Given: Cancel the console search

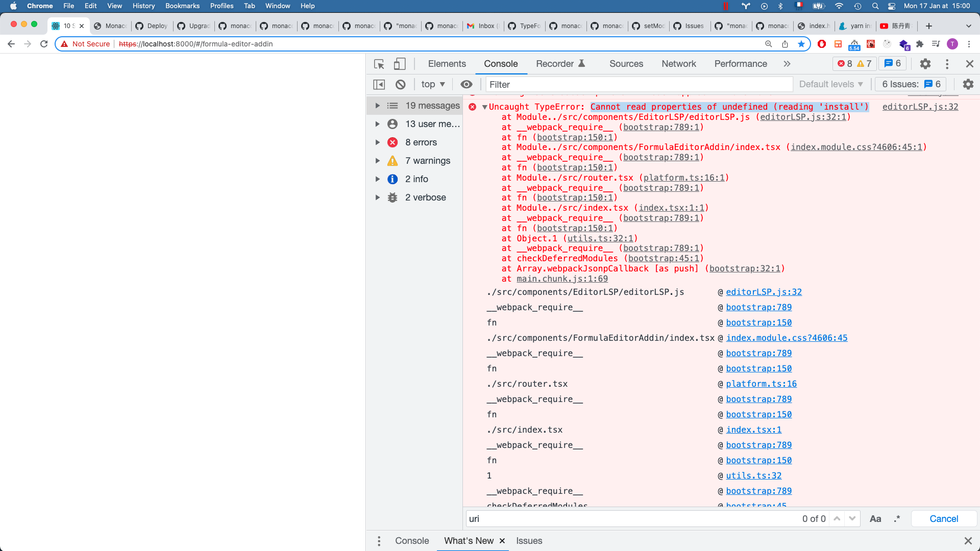Looking at the screenshot, I should [x=943, y=518].
